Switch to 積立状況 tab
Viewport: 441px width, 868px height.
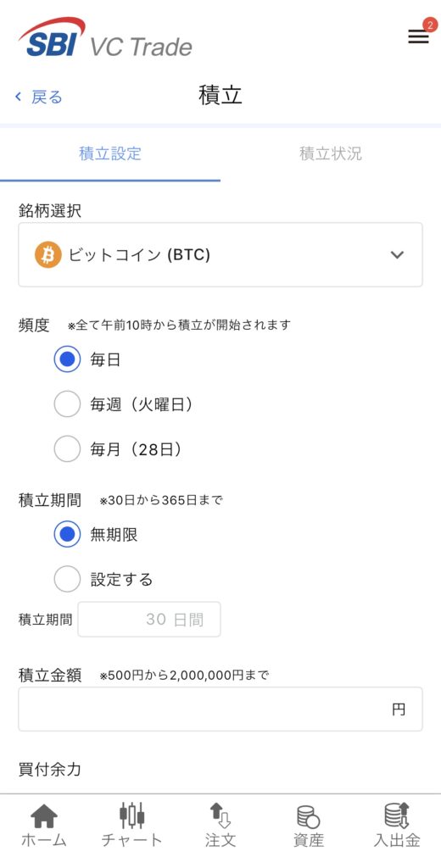coord(331,153)
